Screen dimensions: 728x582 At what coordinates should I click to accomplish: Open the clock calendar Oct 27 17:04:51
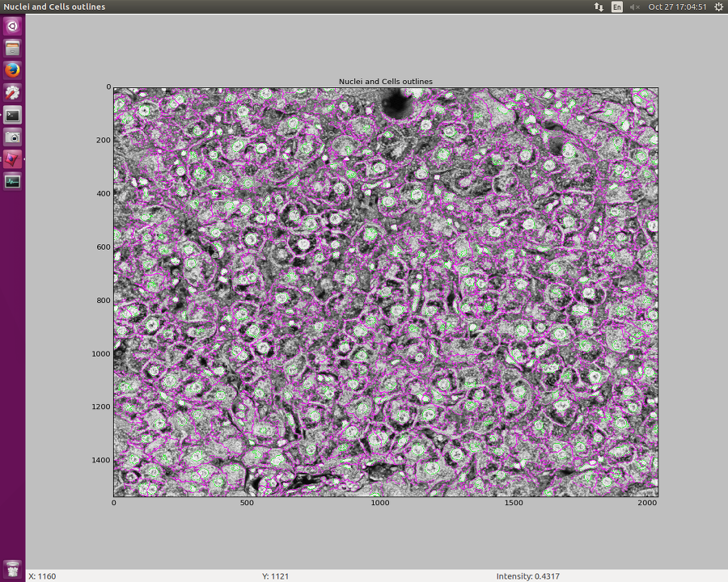coord(677,7)
